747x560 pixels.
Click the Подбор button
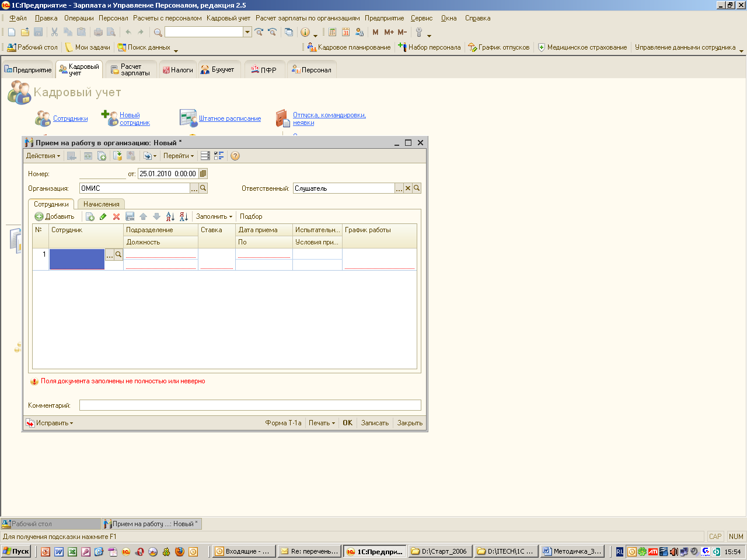251,216
